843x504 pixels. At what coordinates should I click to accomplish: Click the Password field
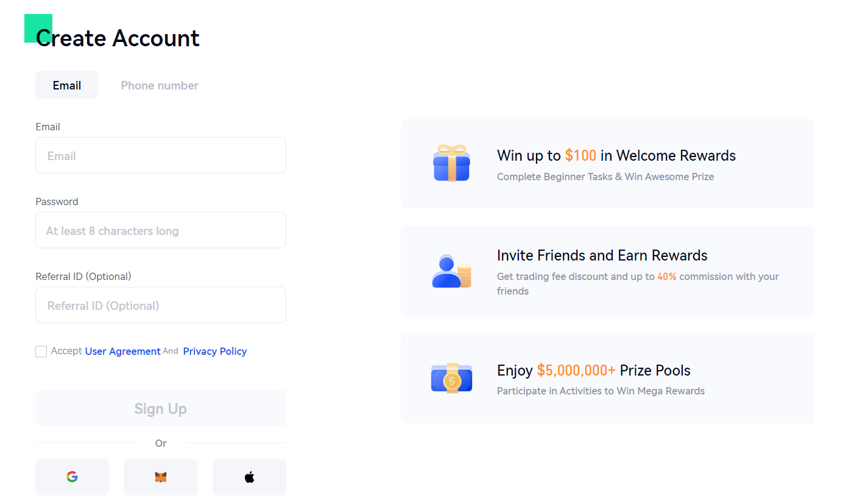tap(160, 230)
